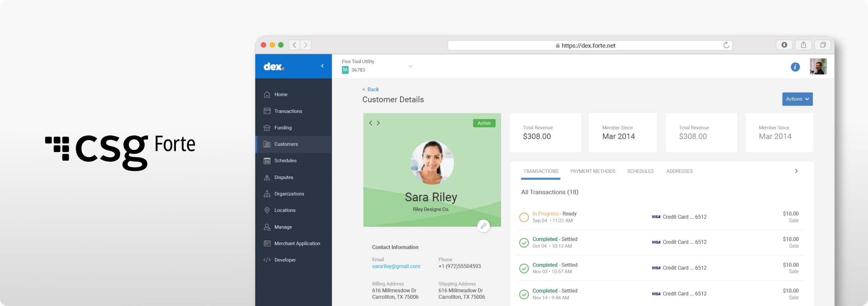Select the Customers icon in sidebar
This screenshot has width=868, height=306.
click(x=267, y=144)
